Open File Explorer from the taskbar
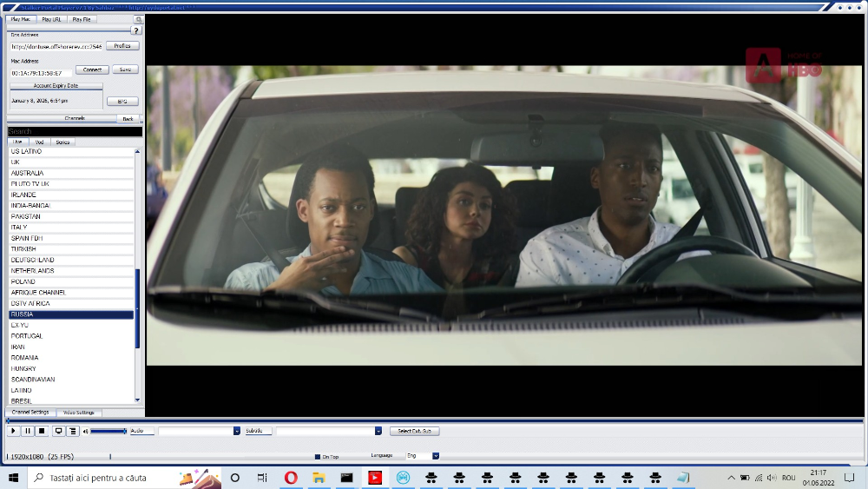The height and width of the screenshot is (489, 868). [x=319, y=478]
